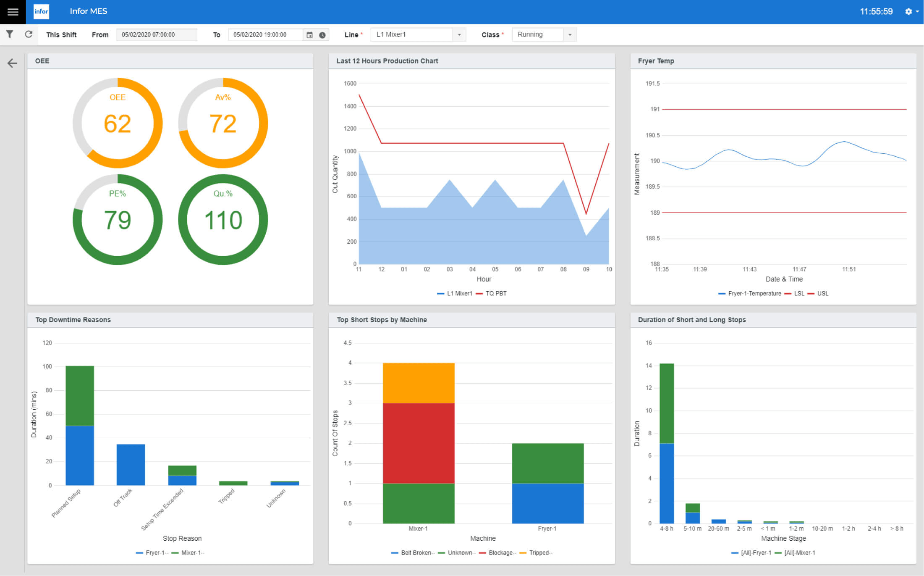
Task: Click the filter funnel icon
Action: click(x=9, y=34)
